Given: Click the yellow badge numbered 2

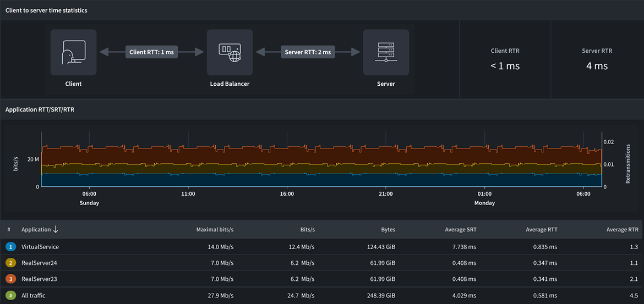Looking at the screenshot, I should (x=9, y=263).
